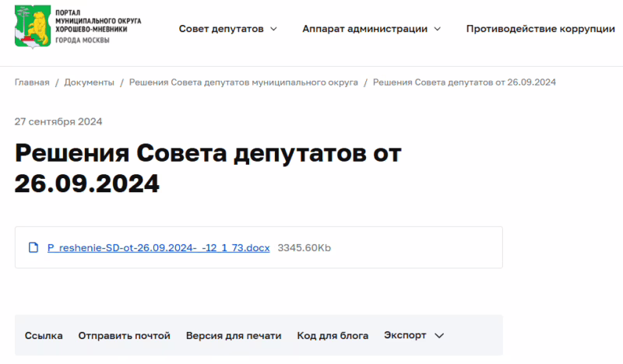This screenshot has width=623, height=364.
Task: Download P_reshenie-SD-ot-26.09.2024 docx file
Action: pyautogui.click(x=159, y=247)
